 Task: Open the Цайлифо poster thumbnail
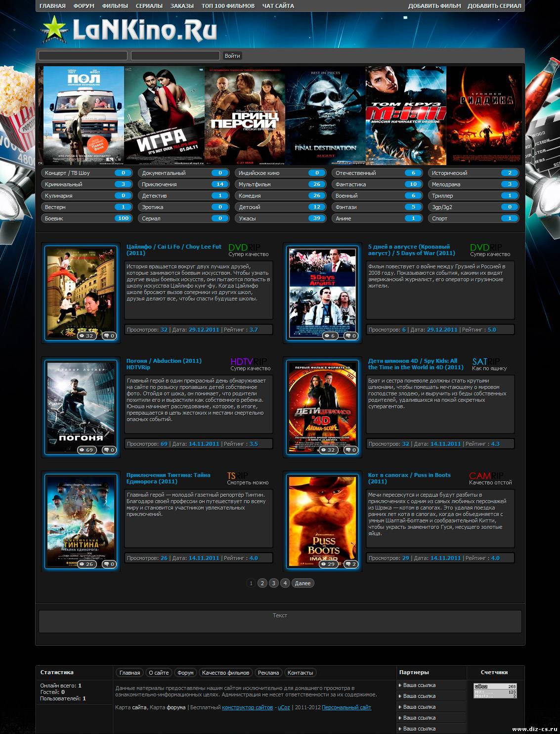[x=81, y=293]
